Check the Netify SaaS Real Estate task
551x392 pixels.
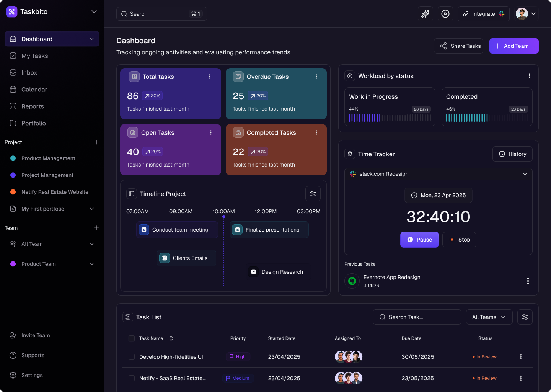[131, 378]
